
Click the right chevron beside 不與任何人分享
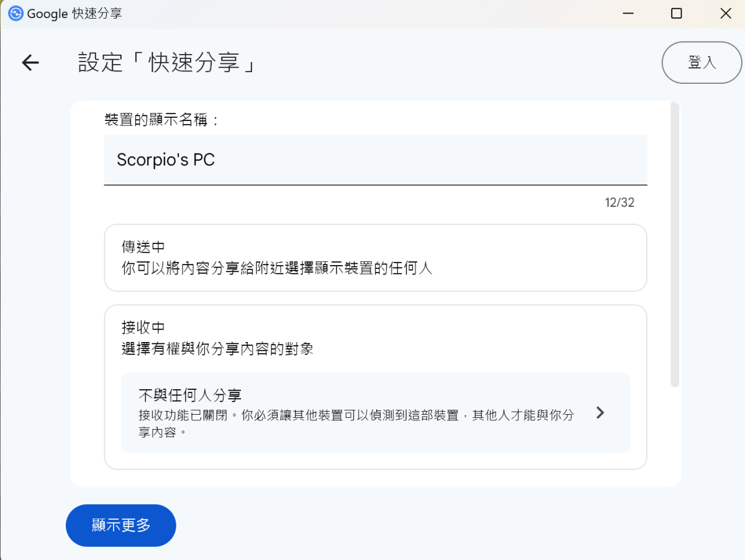(x=600, y=413)
